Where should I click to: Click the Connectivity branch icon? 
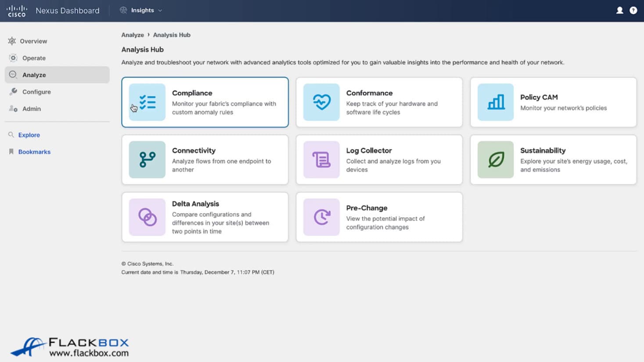pyautogui.click(x=147, y=160)
